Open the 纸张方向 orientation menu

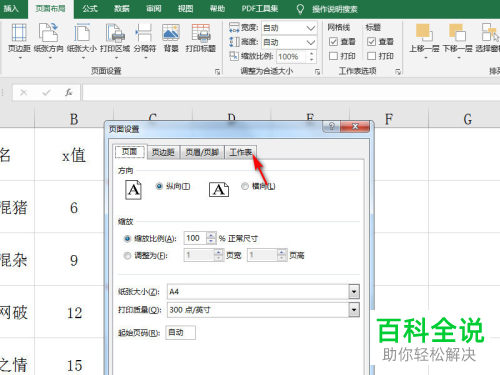48,40
